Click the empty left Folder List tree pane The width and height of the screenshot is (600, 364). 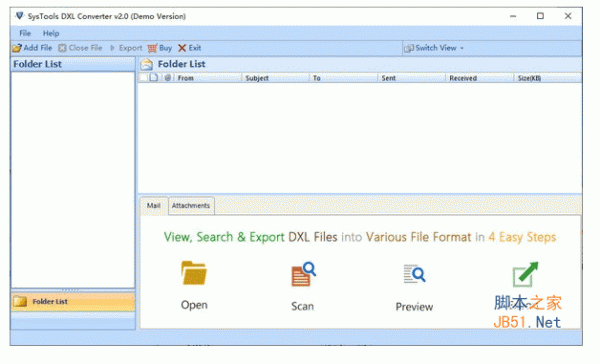[x=73, y=180]
